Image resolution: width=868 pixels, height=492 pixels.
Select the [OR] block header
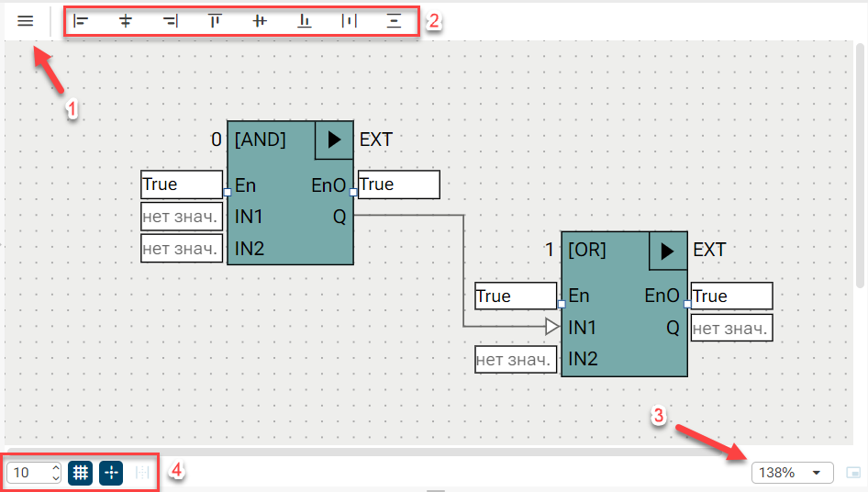pos(587,250)
